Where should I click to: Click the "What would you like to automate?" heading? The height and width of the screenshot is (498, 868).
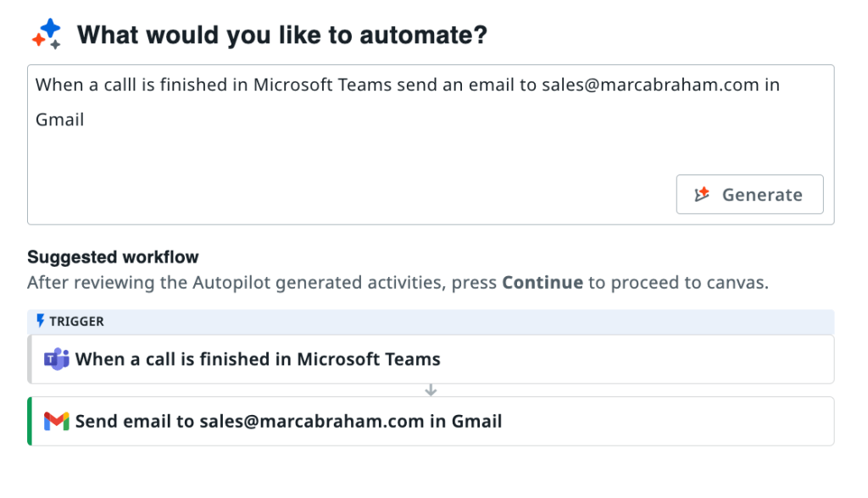click(x=282, y=35)
